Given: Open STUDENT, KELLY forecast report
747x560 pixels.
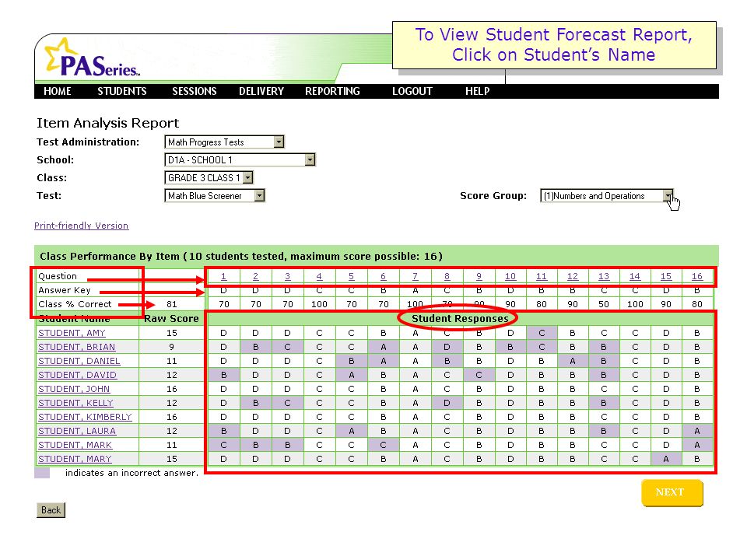Looking at the screenshot, I should (x=75, y=403).
